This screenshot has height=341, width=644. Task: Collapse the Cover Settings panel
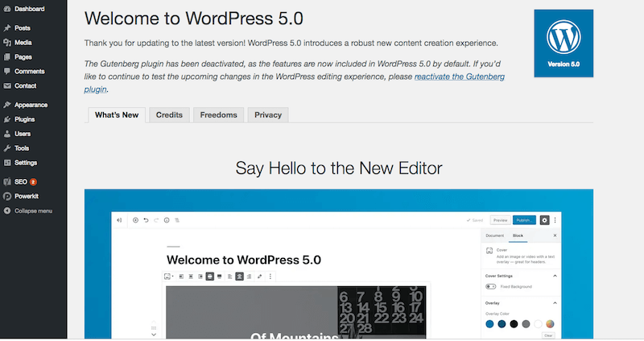click(555, 276)
